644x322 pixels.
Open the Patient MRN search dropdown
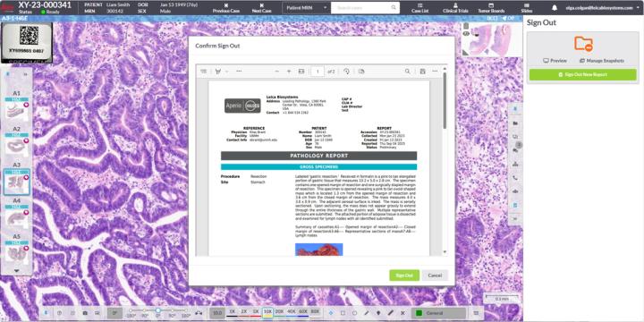pos(306,8)
